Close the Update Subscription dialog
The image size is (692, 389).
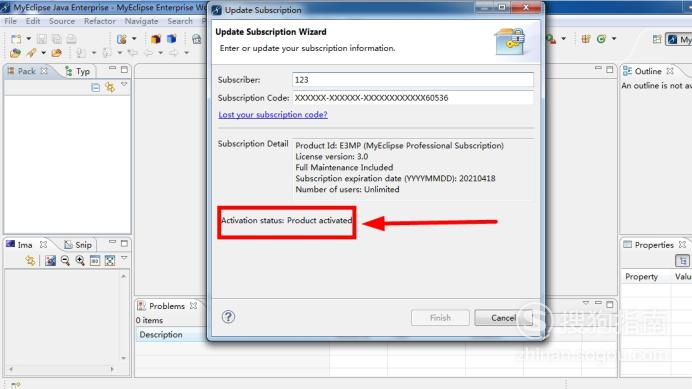[x=526, y=8]
